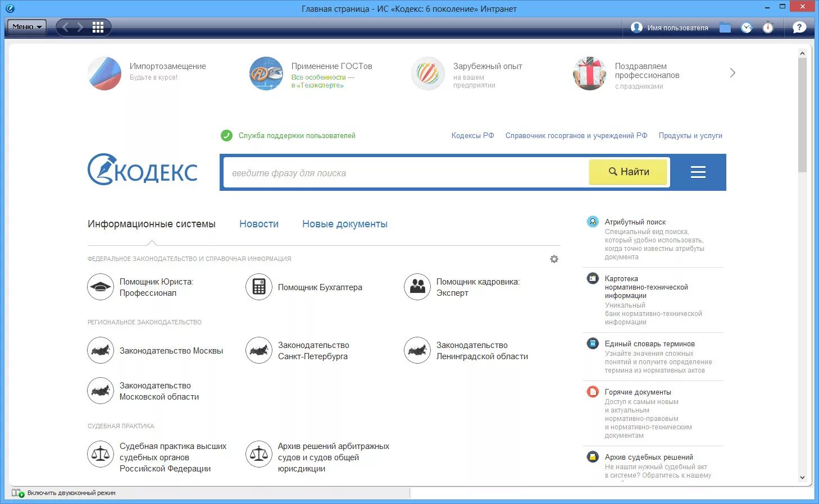
Task: Open the Единый словарь терминов title link
Action: 650,344
